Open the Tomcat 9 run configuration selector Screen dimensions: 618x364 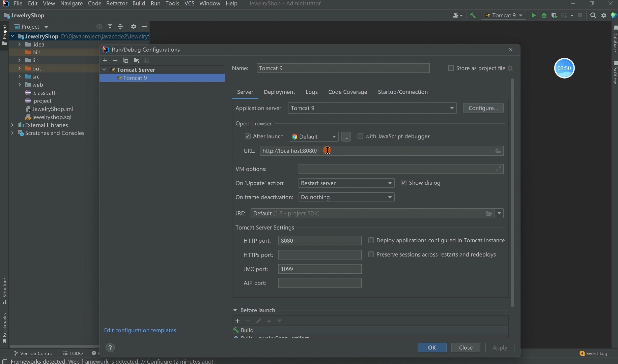click(503, 15)
